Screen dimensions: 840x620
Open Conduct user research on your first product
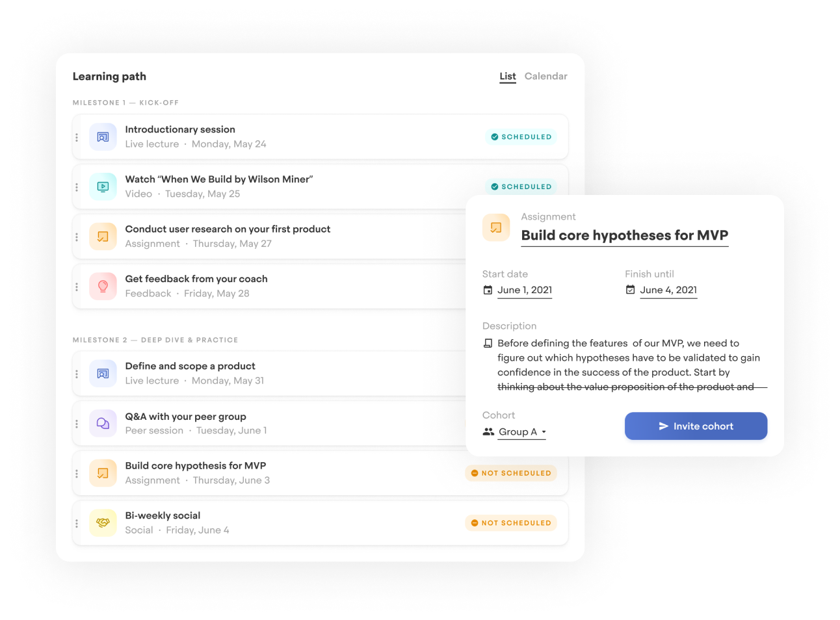pos(228,229)
